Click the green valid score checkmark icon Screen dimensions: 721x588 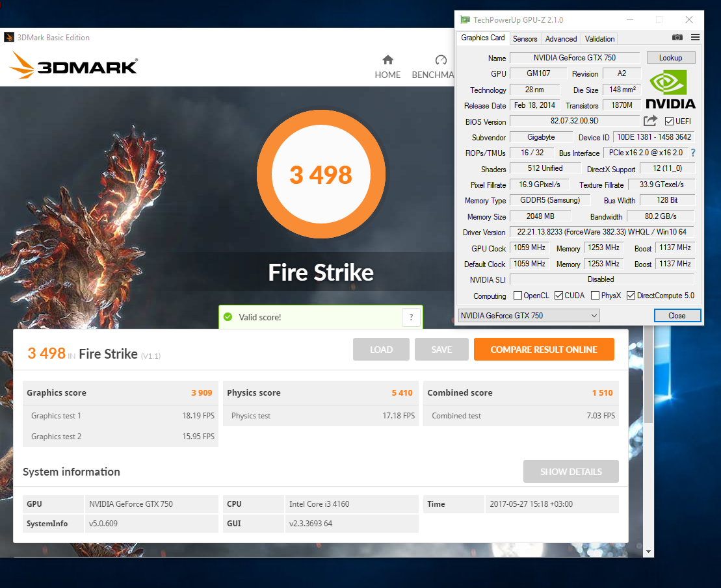click(x=228, y=317)
